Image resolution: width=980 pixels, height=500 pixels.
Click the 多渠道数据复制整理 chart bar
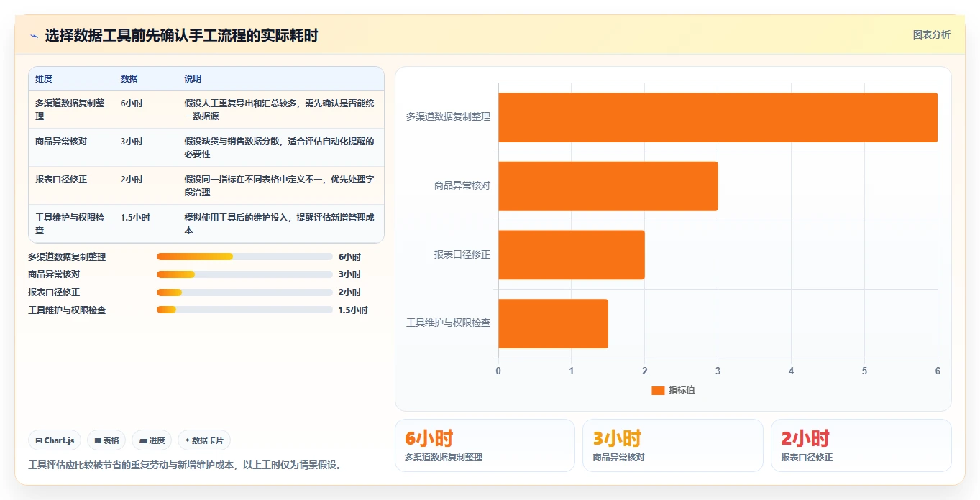(718, 117)
